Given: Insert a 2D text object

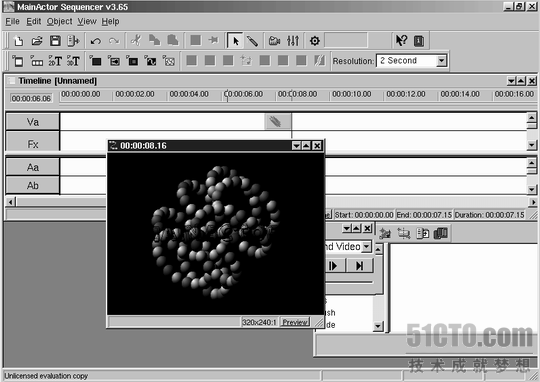Looking at the screenshot, I should 55,61.
